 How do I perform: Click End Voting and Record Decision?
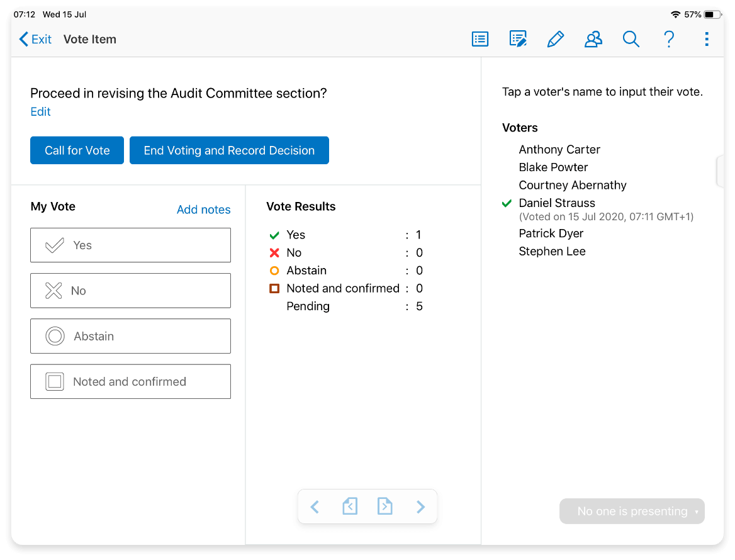[229, 150]
